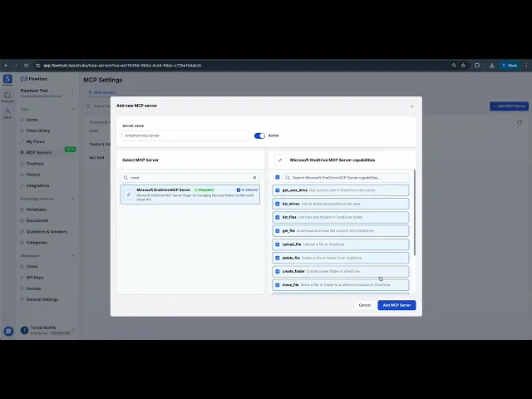Open the browser downloads icon
This screenshot has width=532, height=399.
[491, 66]
